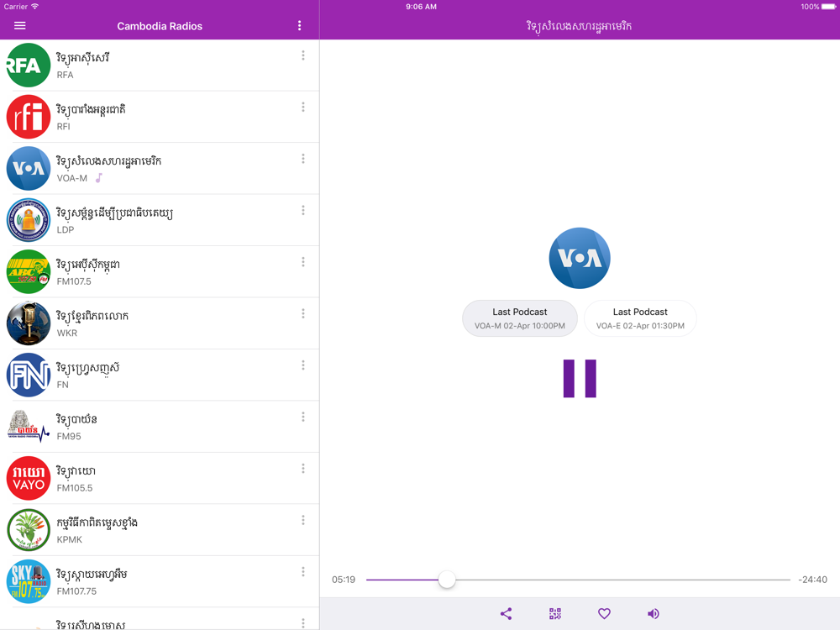Select the Sky Radio FM107.75 logo
The height and width of the screenshot is (630, 840).
[29, 582]
